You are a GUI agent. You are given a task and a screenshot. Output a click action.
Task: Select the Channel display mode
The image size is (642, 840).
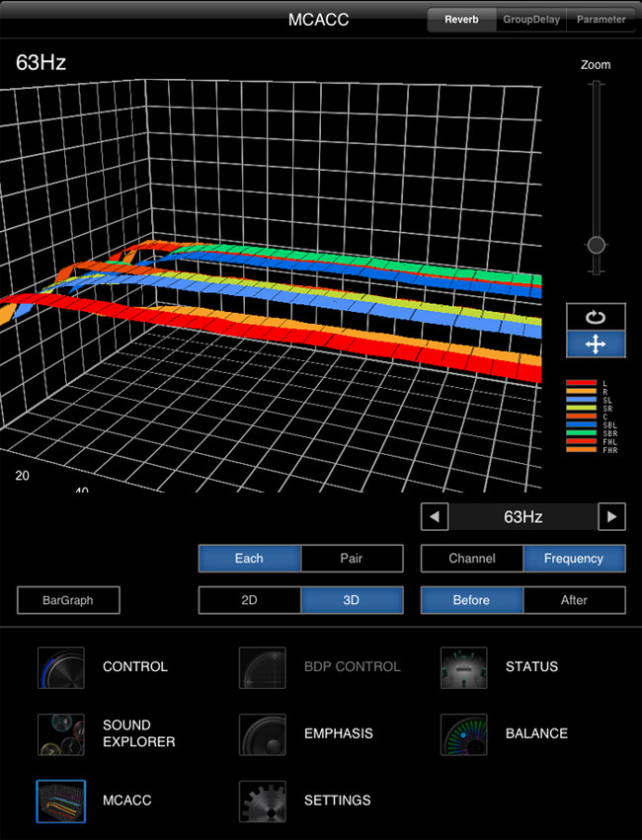coord(472,559)
